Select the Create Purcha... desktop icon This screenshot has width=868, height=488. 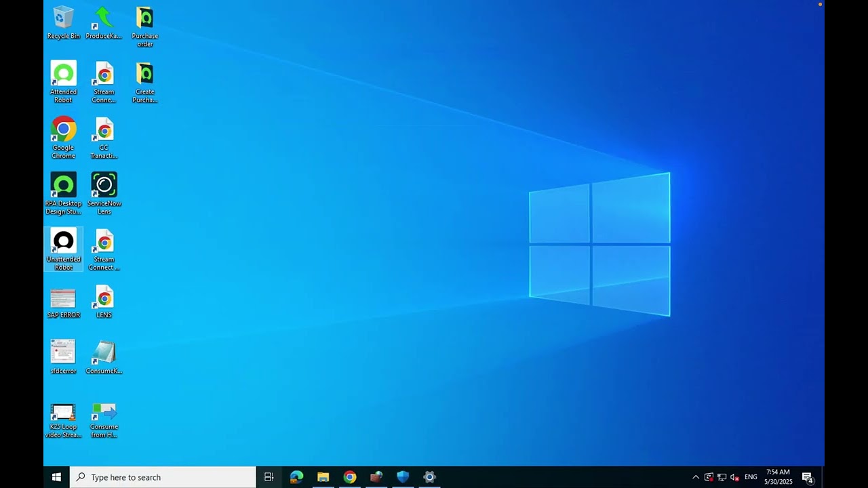(144, 82)
